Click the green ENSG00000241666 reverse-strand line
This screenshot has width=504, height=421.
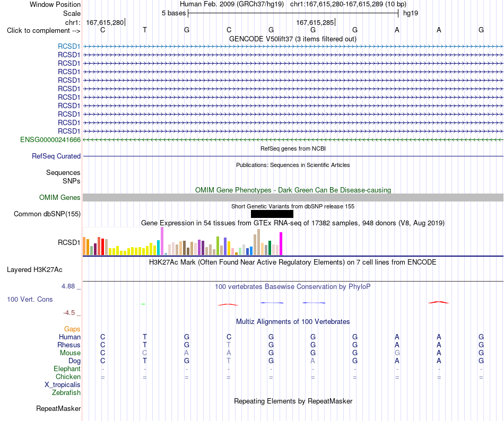(293, 139)
